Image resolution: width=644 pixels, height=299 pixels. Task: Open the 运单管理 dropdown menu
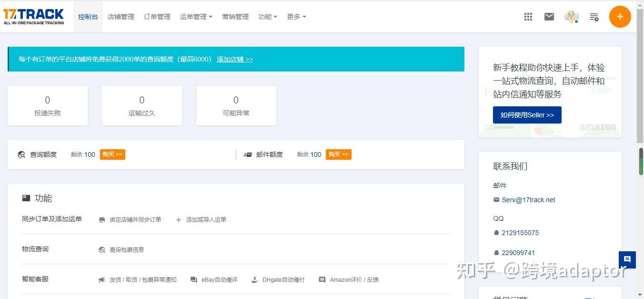[x=196, y=16]
